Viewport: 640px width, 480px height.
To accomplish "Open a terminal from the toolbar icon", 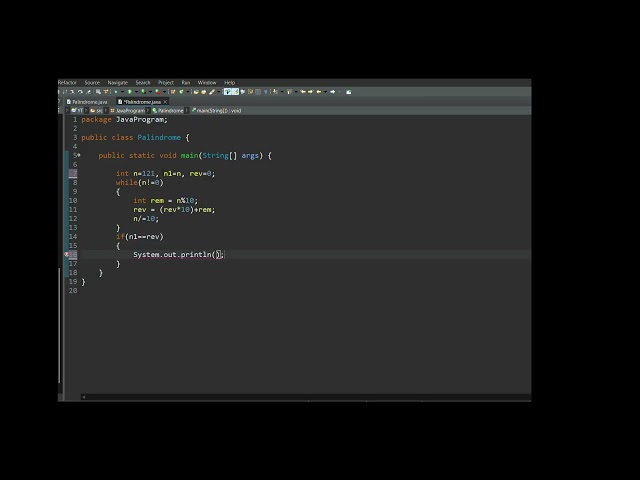I will pos(98,92).
